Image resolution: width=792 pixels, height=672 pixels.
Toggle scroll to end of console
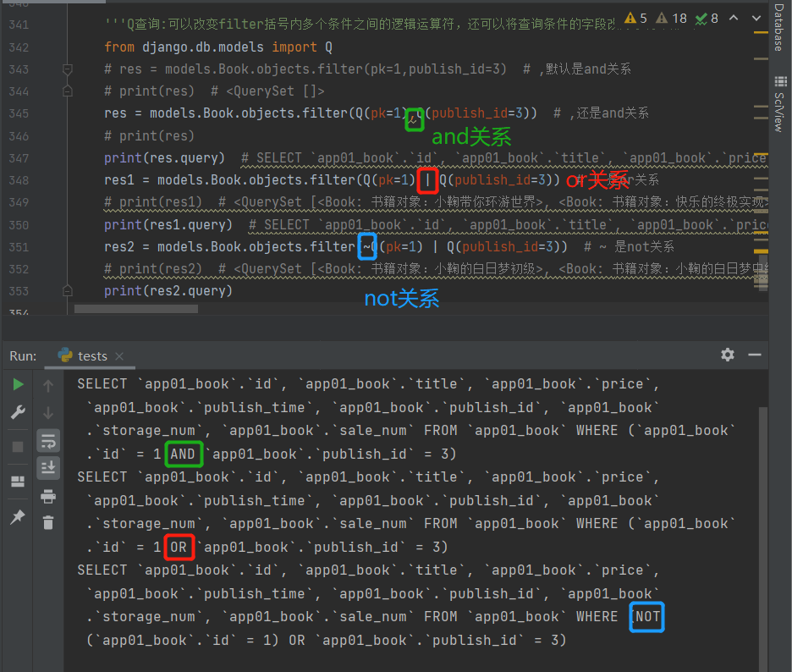(x=48, y=468)
